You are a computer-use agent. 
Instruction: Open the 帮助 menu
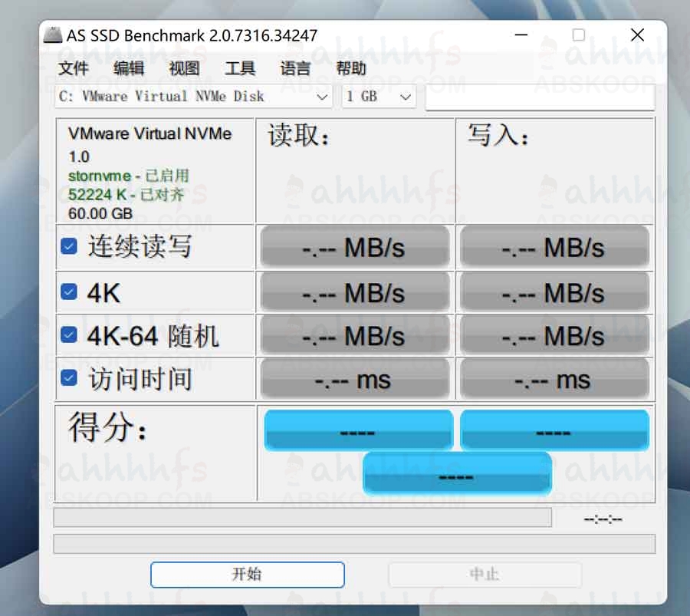(350, 69)
